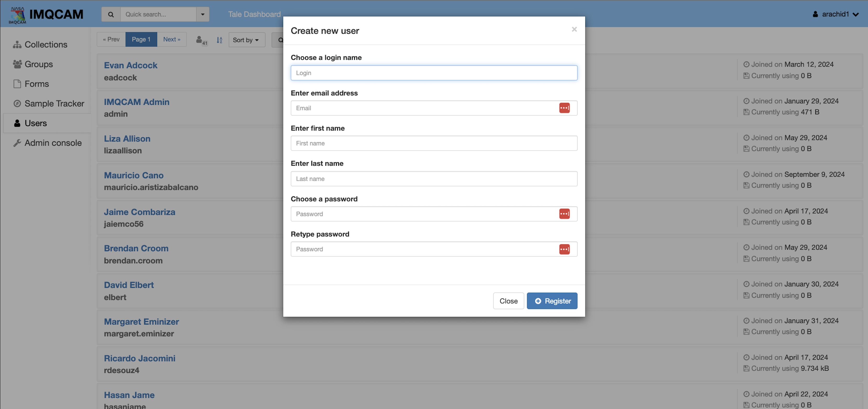Click the Close button in the dialog footer
The image size is (868, 409).
pos(508,301)
